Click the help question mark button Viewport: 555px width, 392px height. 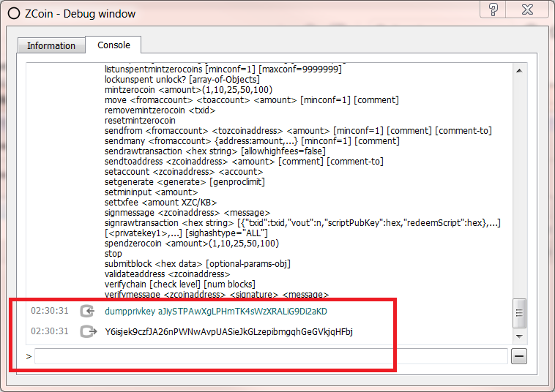pos(493,10)
